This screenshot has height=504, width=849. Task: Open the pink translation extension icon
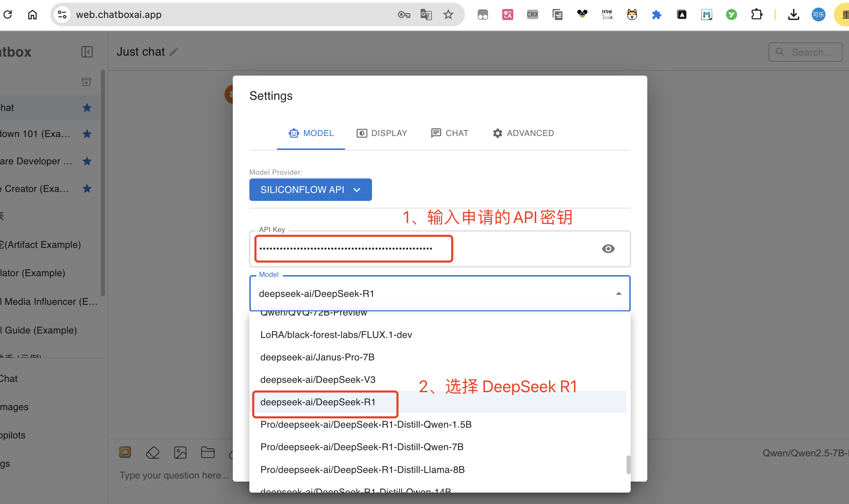point(507,14)
